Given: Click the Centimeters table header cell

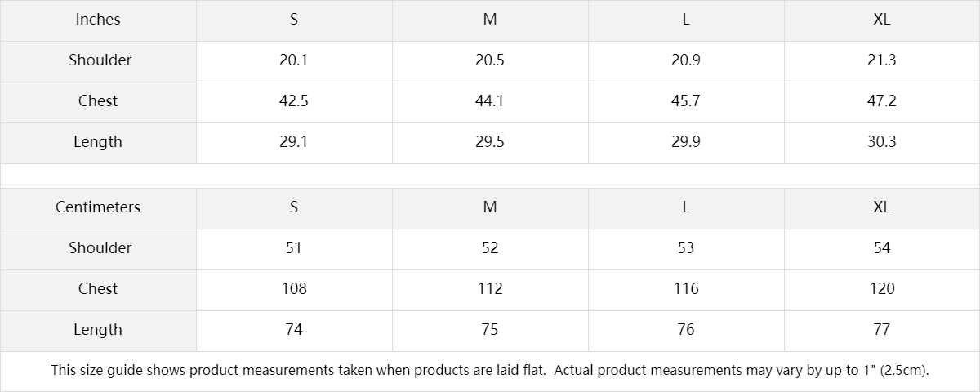Looking at the screenshot, I should (x=98, y=207).
